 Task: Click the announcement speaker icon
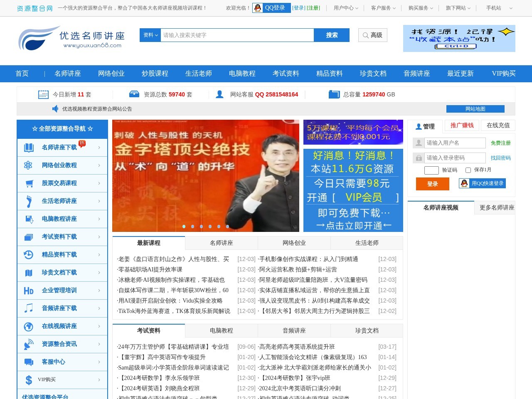[54, 108]
